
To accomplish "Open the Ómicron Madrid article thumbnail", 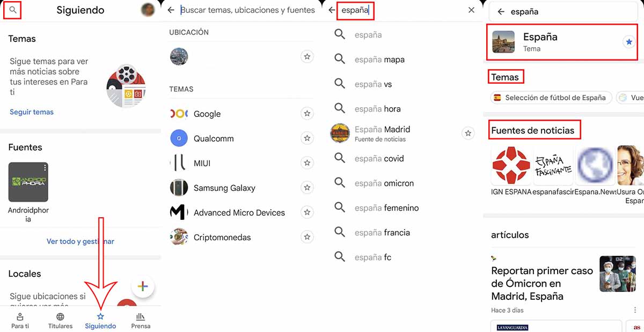I will 618,274.
